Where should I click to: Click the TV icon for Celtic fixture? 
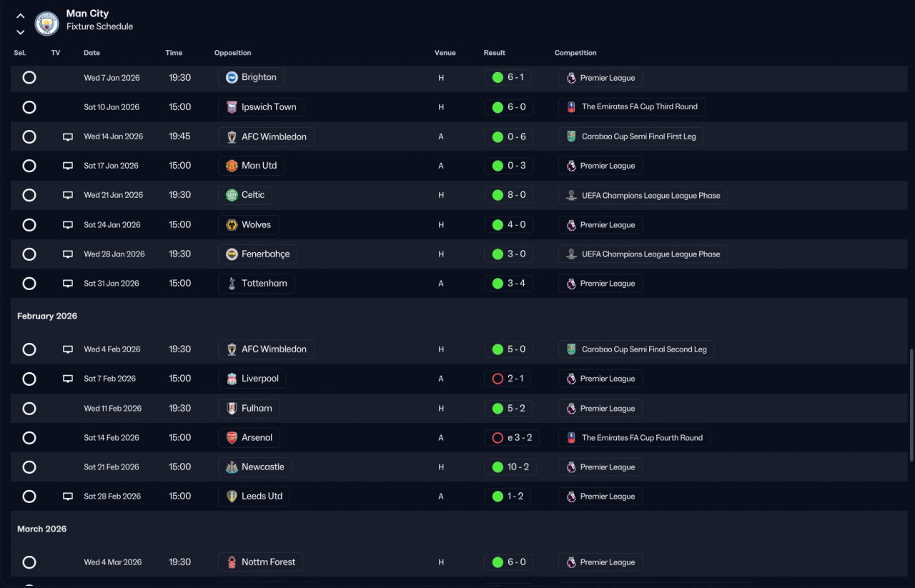(x=68, y=195)
